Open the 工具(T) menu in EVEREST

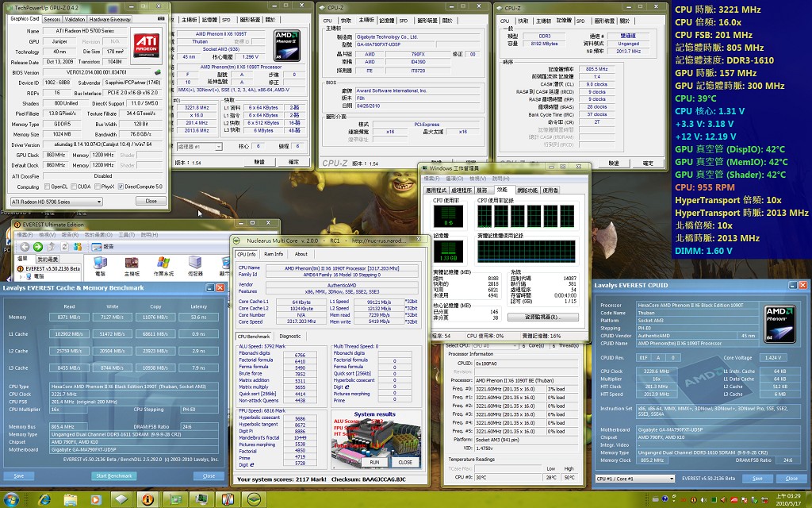tap(126, 235)
